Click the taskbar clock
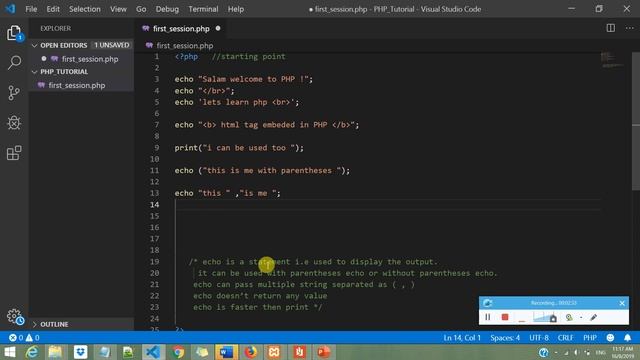640x360 pixels. click(622, 352)
